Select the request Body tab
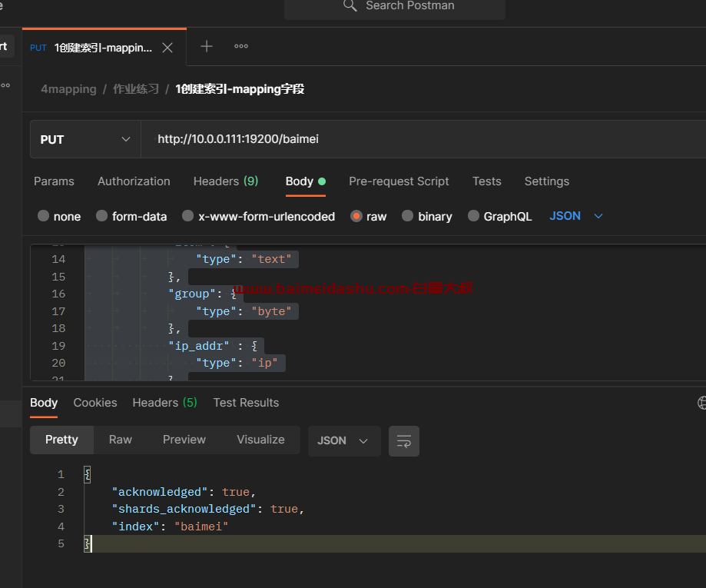Viewport: 706px width, 588px height. pyautogui.click(x=305, y=181)
